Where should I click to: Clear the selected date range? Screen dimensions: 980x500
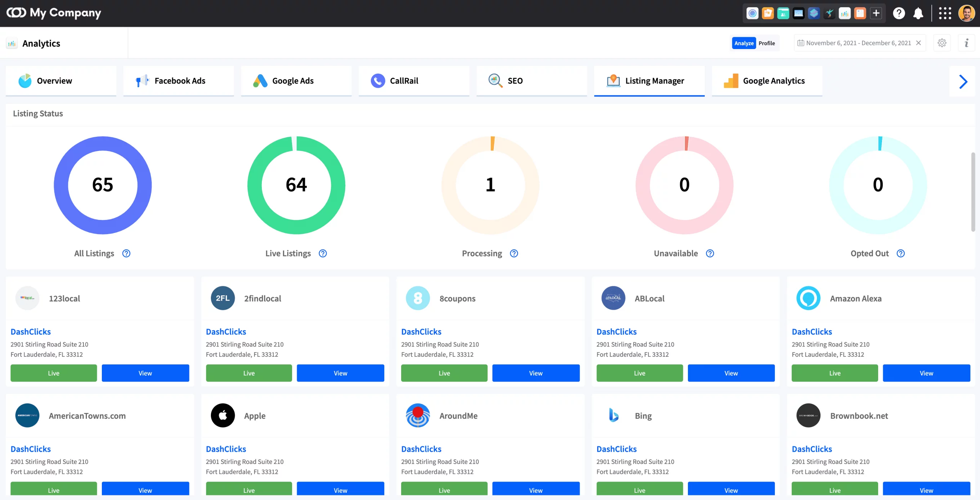pos(918,43)
